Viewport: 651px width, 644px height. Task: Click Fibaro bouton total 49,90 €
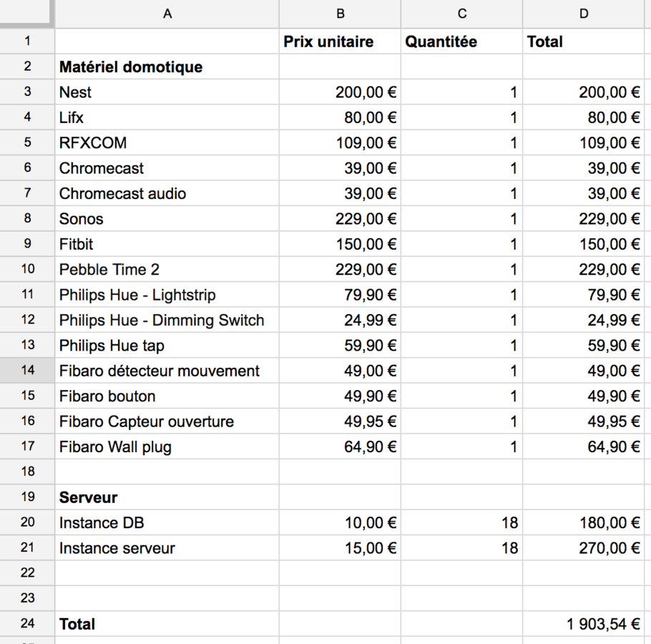point(583,396)
